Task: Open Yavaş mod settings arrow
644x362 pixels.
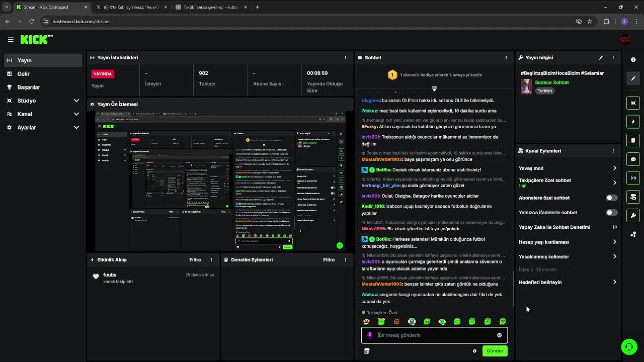Action: (x=614, y=168)
